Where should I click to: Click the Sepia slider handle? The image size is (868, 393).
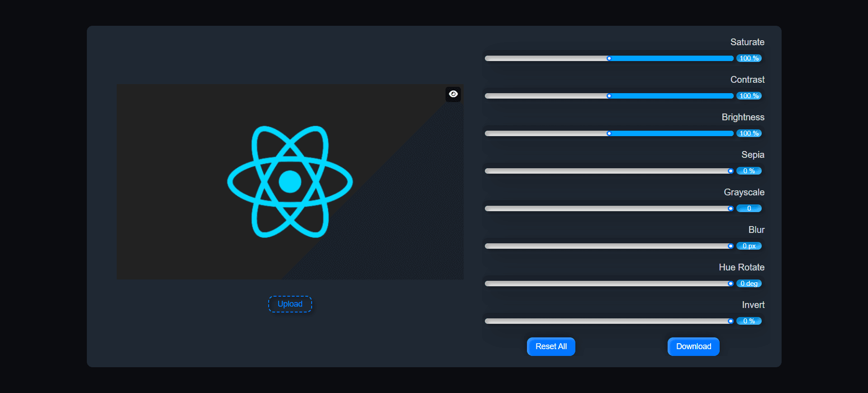[730, 171]
